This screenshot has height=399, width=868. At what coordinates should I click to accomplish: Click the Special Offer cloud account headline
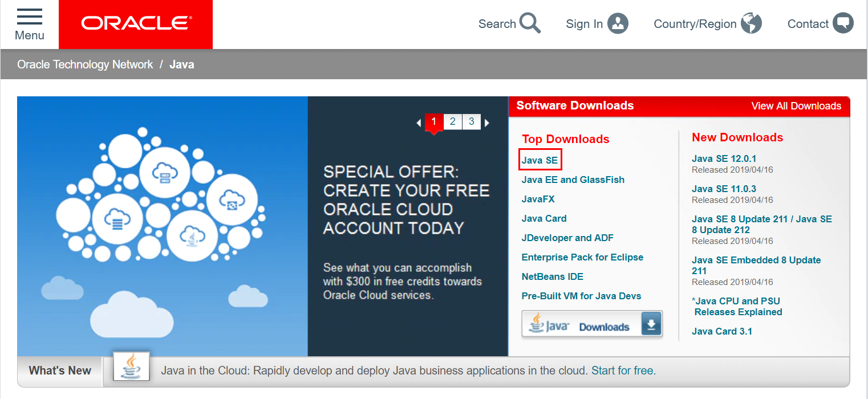coord(406,200)
